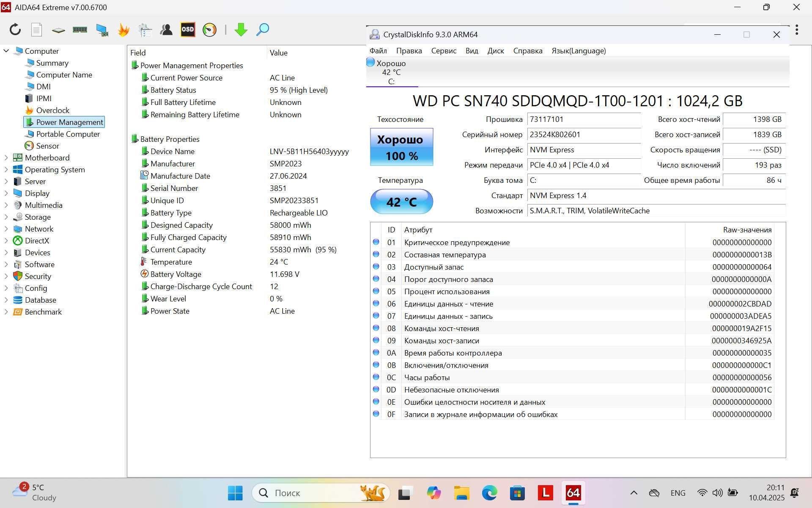The image size is (812, 508).
Task: Launch the flame stability test icon
Action: pos(123,30)
